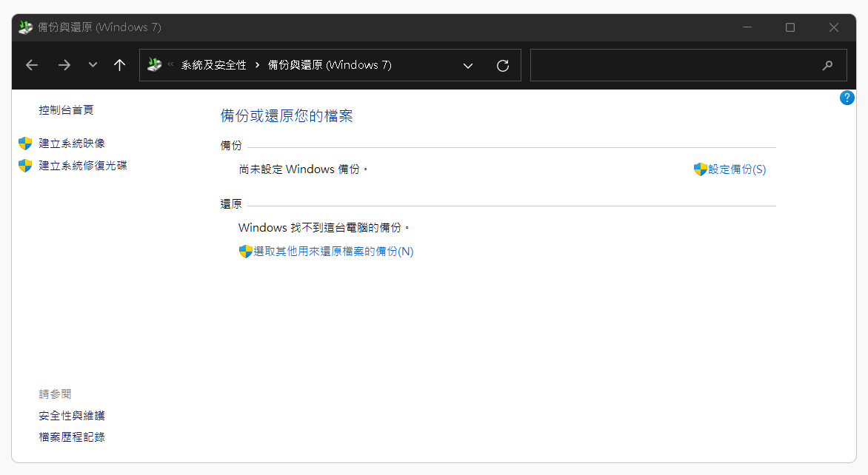868x475 pixels.
Task: Click the heading 備份或還原您的檔案
Action: tap(287, 115)
